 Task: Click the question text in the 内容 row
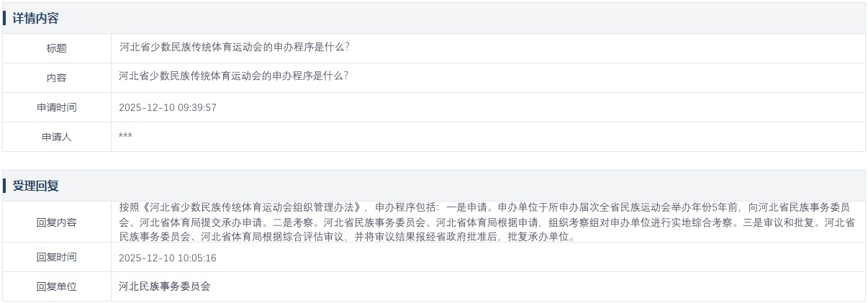pyautogui.click(x=234, y=76)
